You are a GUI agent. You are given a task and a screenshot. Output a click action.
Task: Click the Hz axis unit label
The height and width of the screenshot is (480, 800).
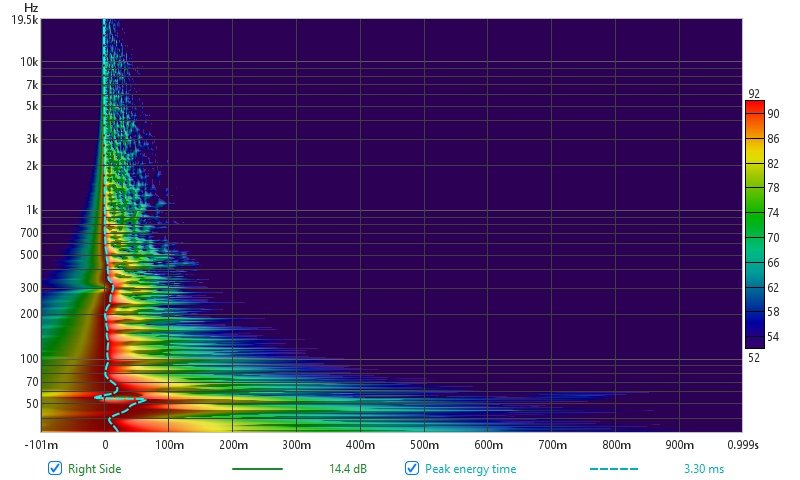[x=31, y=8]
